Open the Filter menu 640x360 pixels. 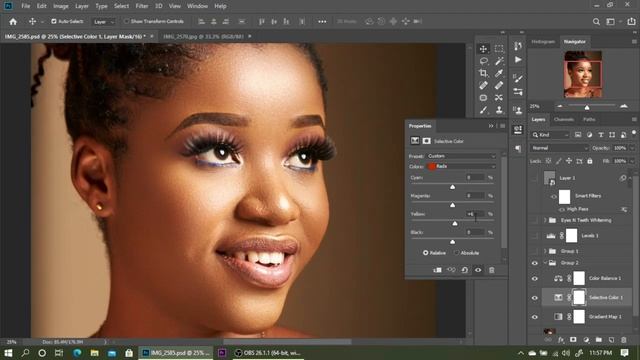(x=142, y=6)
